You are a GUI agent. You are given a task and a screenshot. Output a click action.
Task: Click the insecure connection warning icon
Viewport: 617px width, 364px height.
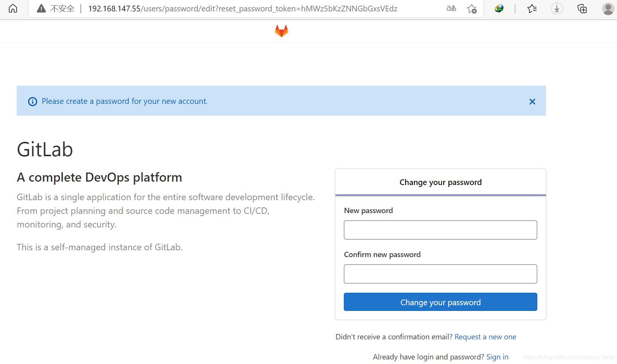tap(41, 8)
